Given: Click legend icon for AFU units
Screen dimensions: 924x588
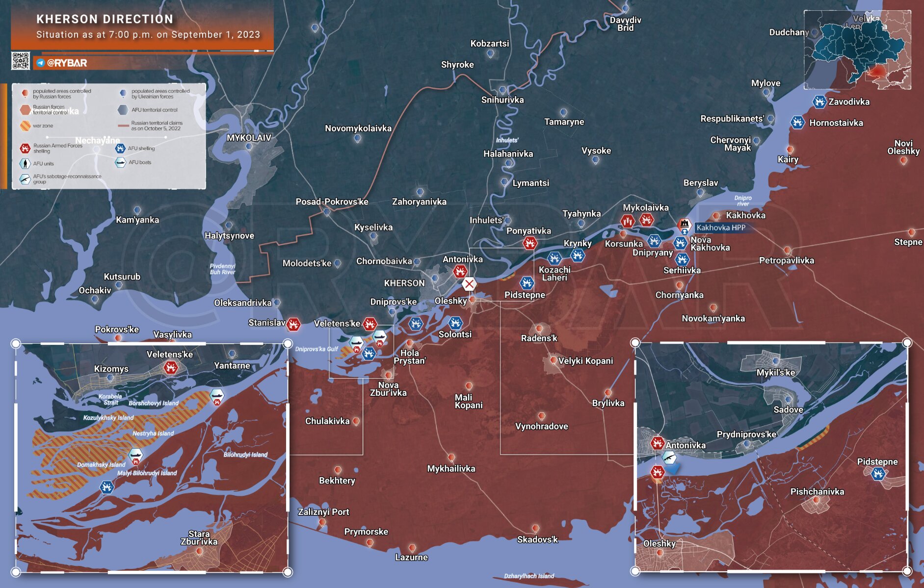Looking at the screenshot, I should pos(25,163).
